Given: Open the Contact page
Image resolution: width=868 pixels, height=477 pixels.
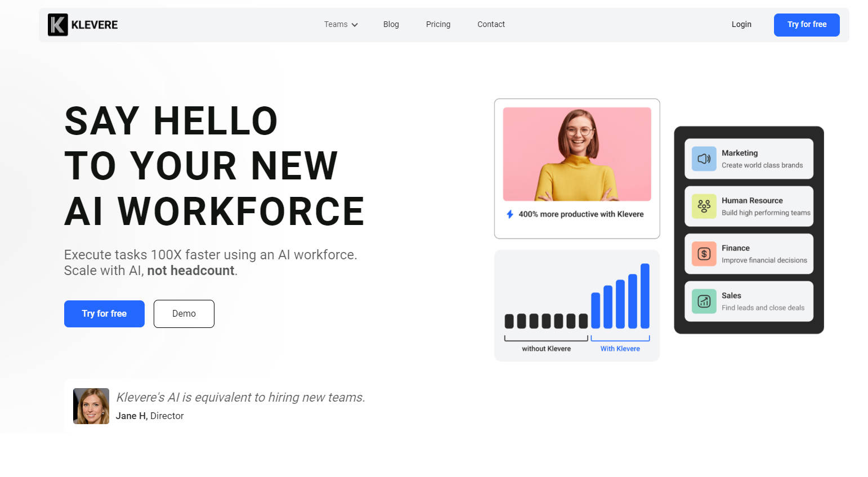Looking at the screenshot, I should [x=491, y=24].
